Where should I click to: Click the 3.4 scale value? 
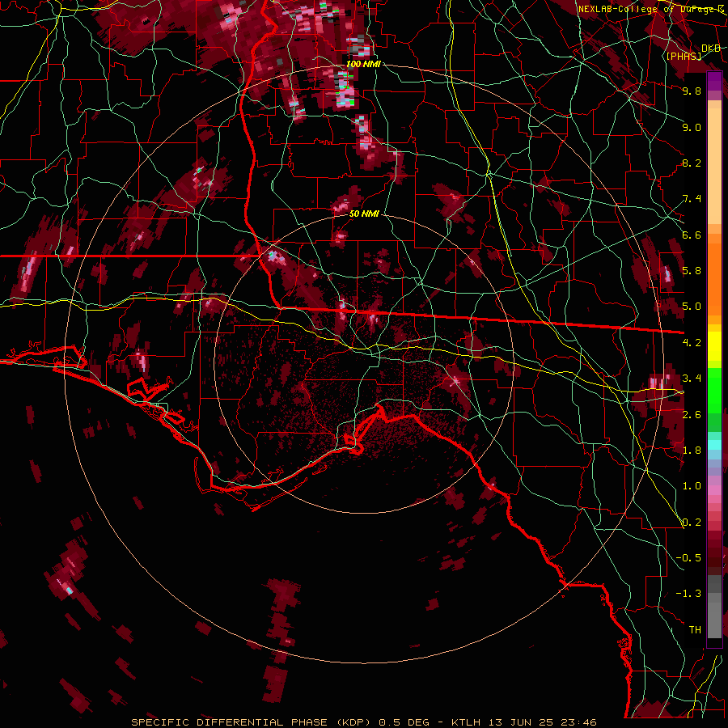pos(692,379)
